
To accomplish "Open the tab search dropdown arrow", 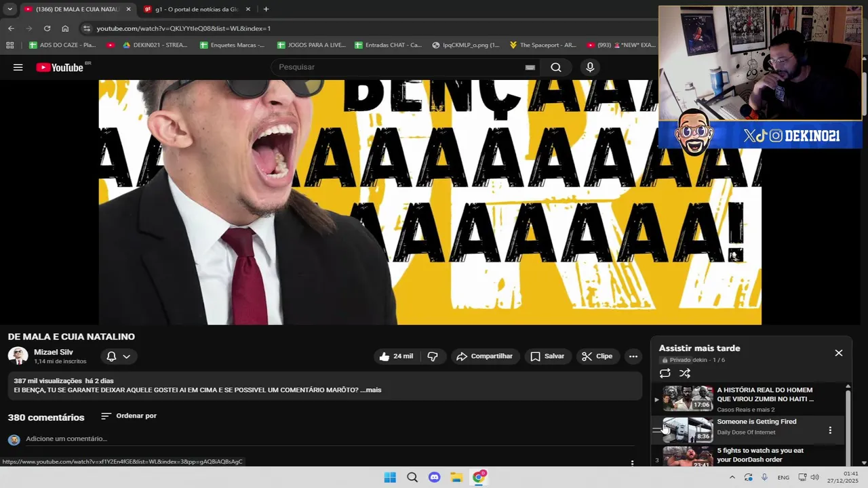I will 9,9.
